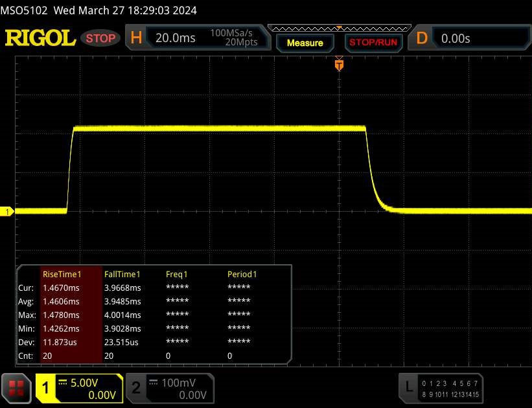The height and width of the screenshot is (408, 532).
Task: Click the RiseTime1 minimum value 1.4262ms
Action: click(61, 328)
